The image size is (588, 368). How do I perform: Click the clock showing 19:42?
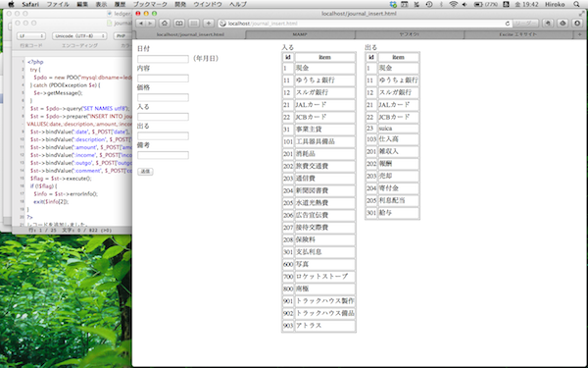526,5
